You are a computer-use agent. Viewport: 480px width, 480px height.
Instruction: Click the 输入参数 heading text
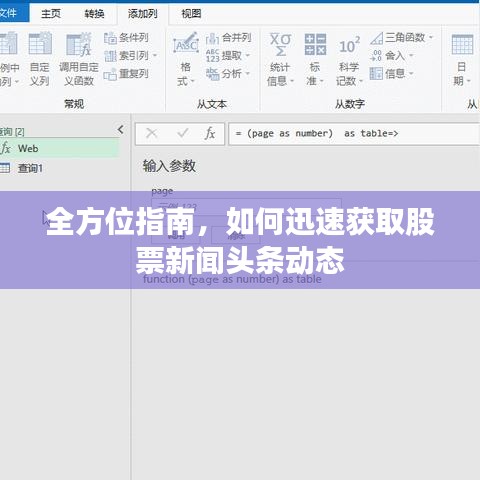(169, 166)
